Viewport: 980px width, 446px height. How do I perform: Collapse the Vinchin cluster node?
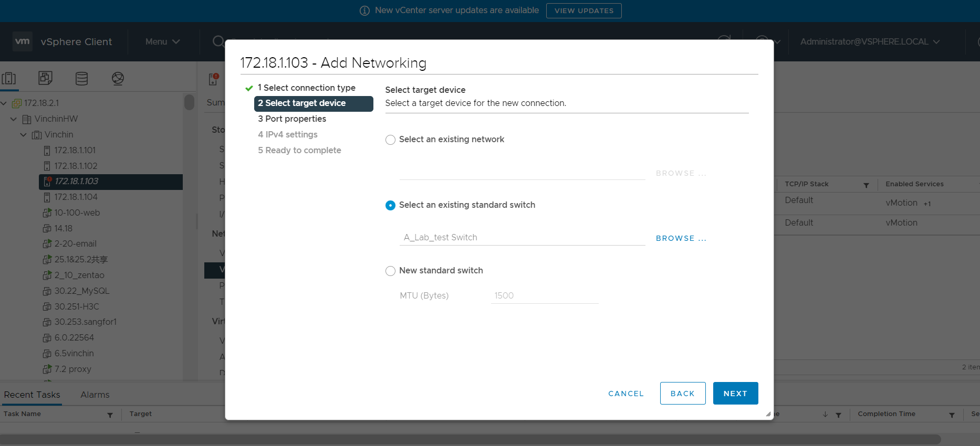coord(24,135)
